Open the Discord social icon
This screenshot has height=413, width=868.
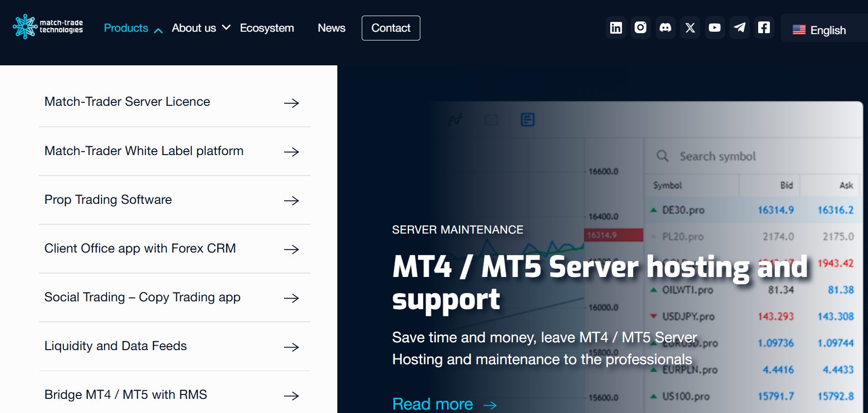pos(665,28)
